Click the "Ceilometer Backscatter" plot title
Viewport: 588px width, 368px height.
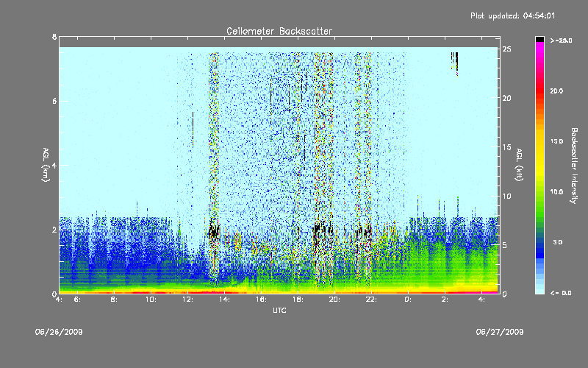coord(279,31)
